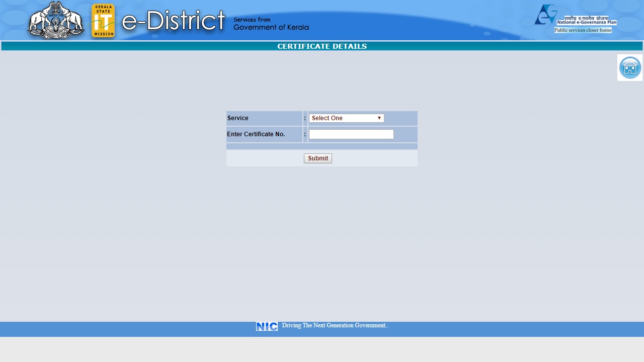
Task: Click the NIC logo in footer
Action: pyautogui.click(x=267, y=326)
